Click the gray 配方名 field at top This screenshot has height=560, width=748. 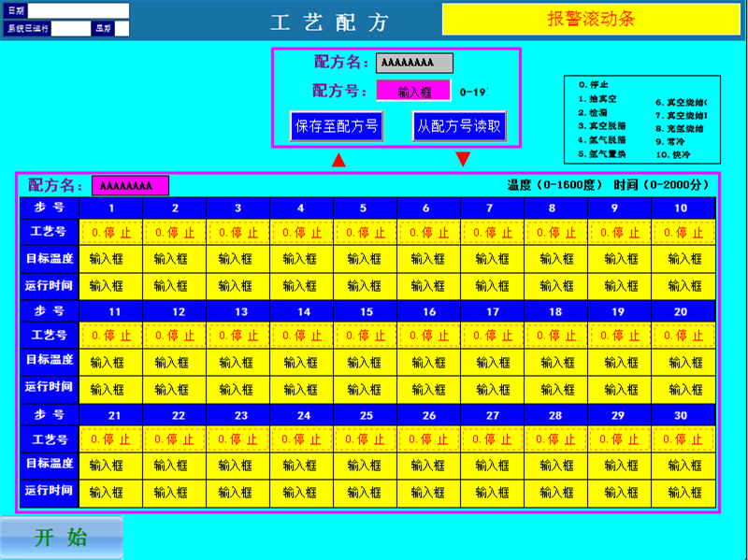coord(414,63)
